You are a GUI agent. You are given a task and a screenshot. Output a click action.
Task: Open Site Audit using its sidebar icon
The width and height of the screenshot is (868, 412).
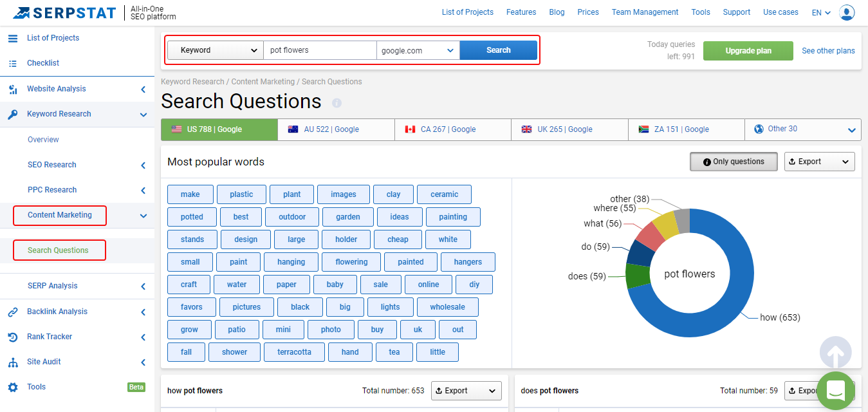(x=13, y=361)
